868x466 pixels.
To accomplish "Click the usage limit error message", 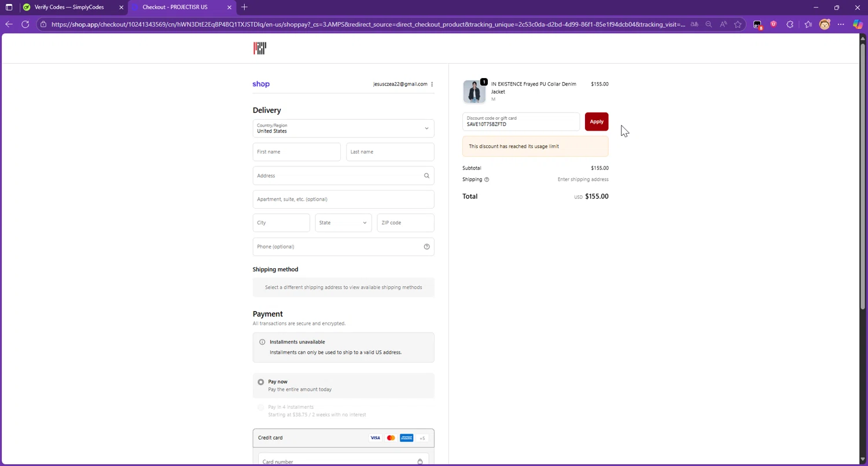I will pyautogui.click(x=535, y=147).
